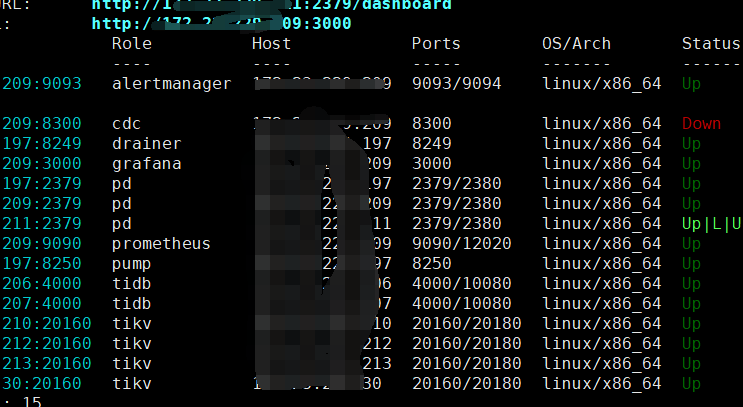Click the ID cell 209:9093

[x=42, y=84]
